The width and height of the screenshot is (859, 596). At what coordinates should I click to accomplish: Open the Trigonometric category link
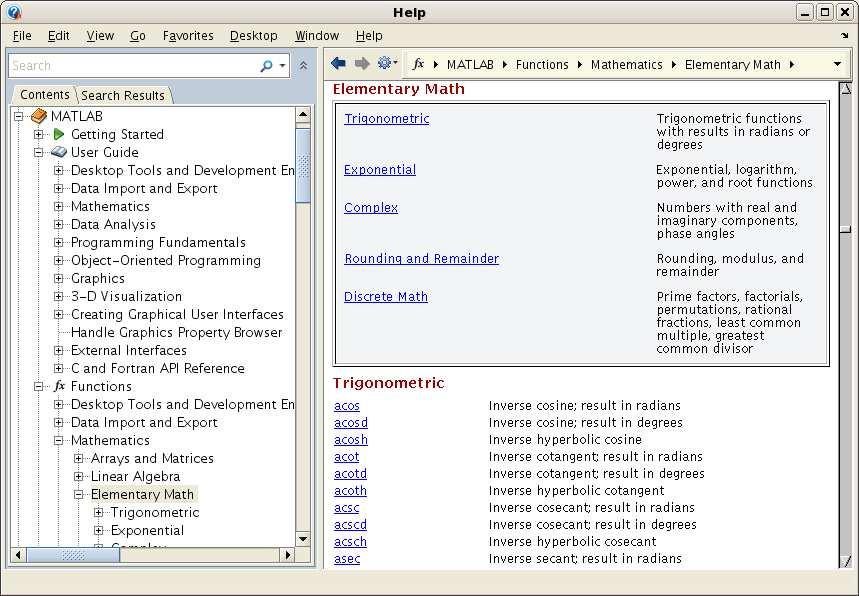click(x=387, y=118)
